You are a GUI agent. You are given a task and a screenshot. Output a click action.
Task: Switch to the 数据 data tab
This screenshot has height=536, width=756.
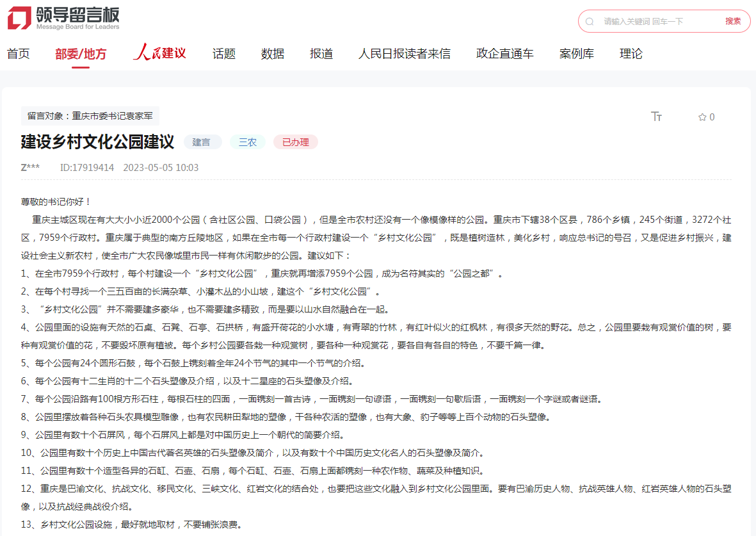273,54
